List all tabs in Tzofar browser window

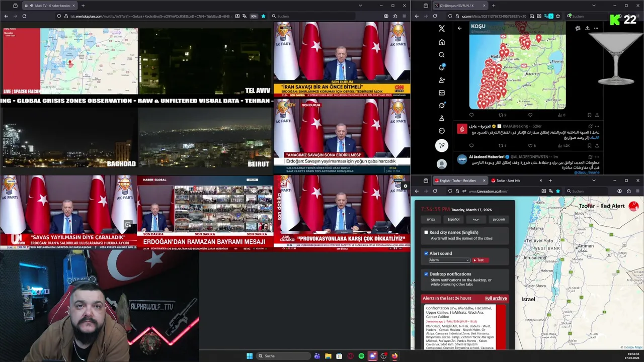(594, 180)
